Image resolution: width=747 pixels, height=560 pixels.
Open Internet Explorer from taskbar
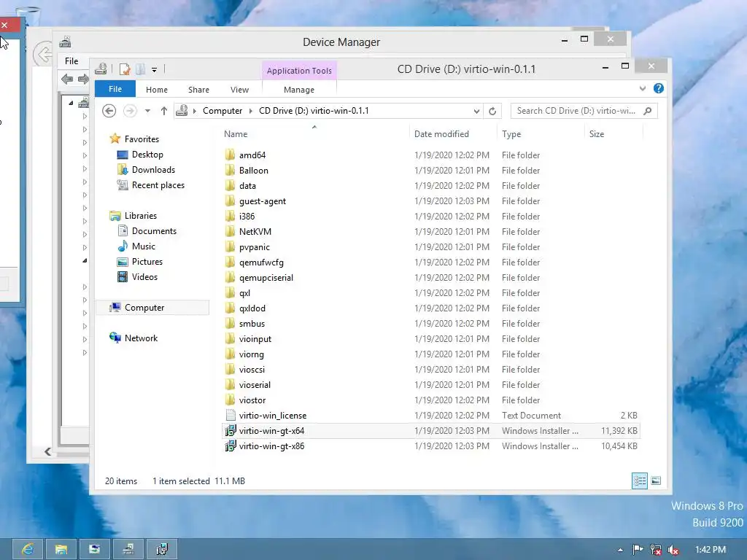[27, 549]
